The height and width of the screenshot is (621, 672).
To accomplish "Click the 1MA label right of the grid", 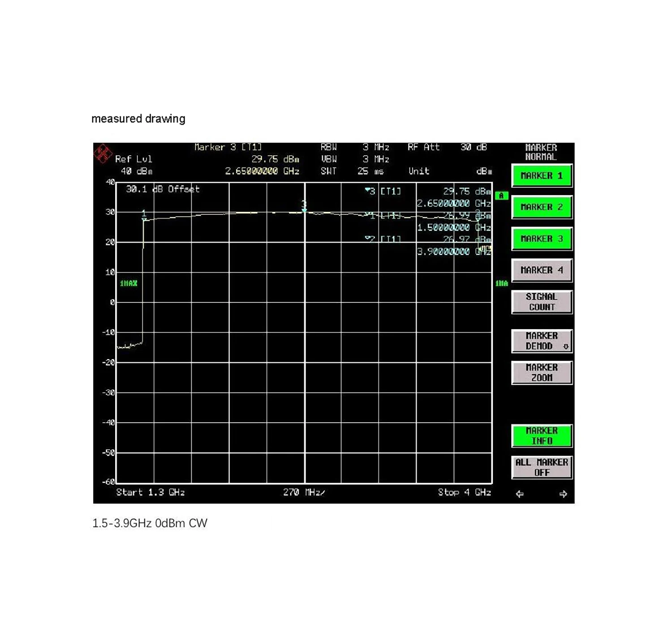I will point(501,283).
